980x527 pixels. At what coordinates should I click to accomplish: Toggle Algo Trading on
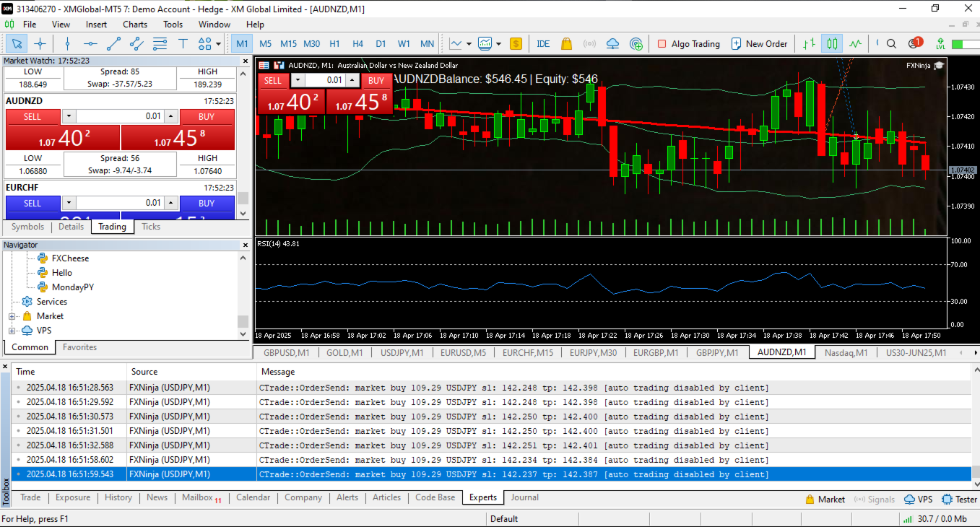pyautogui.click(x=688, y=43)
